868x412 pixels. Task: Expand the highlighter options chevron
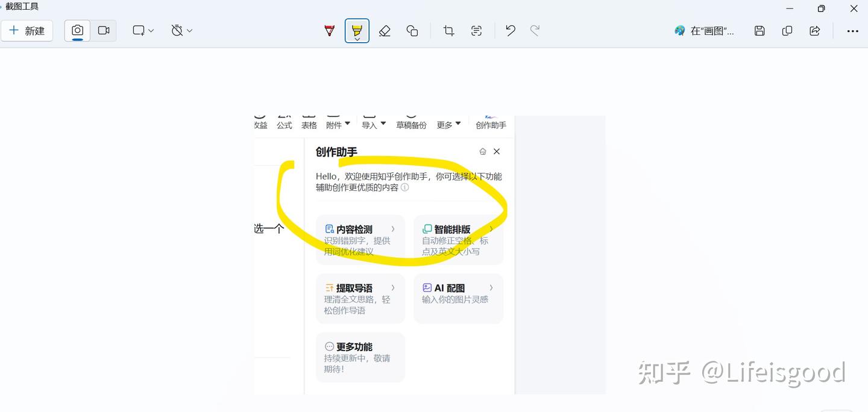click(357, 39)
